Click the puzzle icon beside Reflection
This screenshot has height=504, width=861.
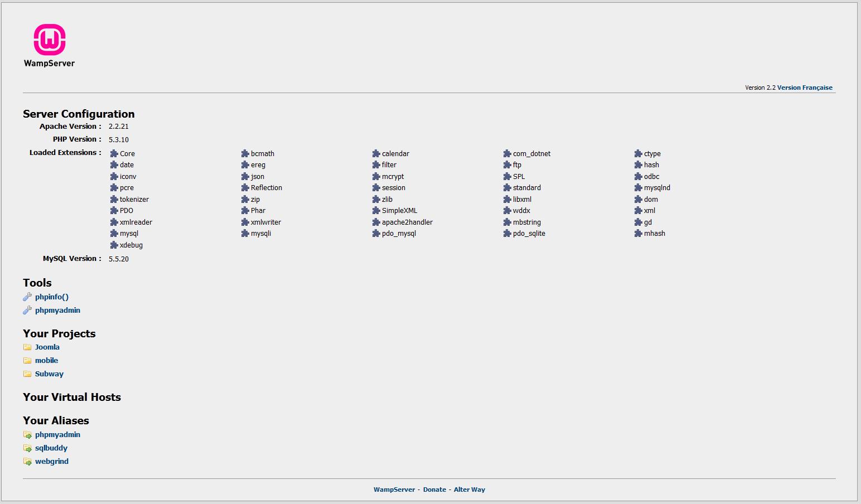(x=245, y=187)
